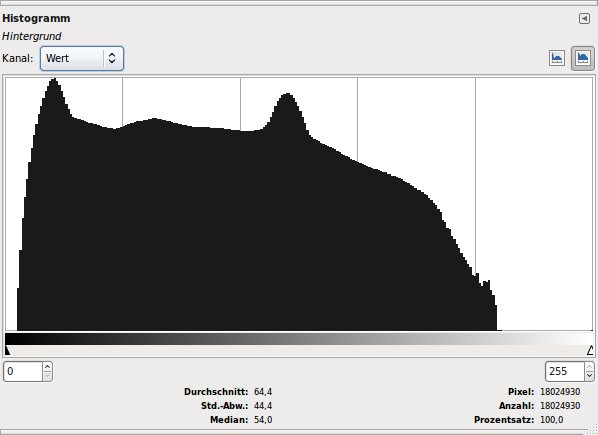Click the Histogramm panel title
This screenshot has width=598, height=435.
(36, 18)
